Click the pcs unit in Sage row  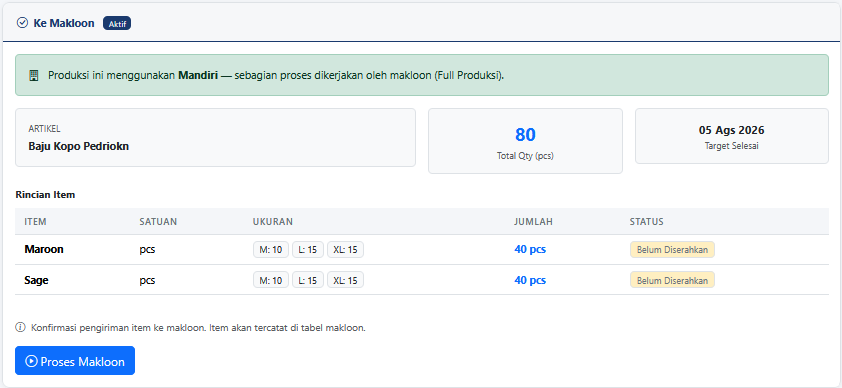pos(147,281)
